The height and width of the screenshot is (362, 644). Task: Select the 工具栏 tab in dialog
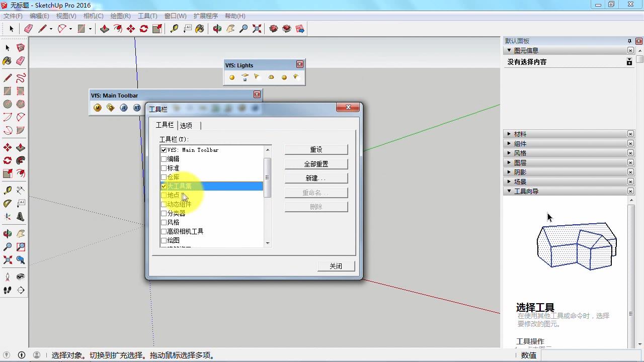(165, 125)
